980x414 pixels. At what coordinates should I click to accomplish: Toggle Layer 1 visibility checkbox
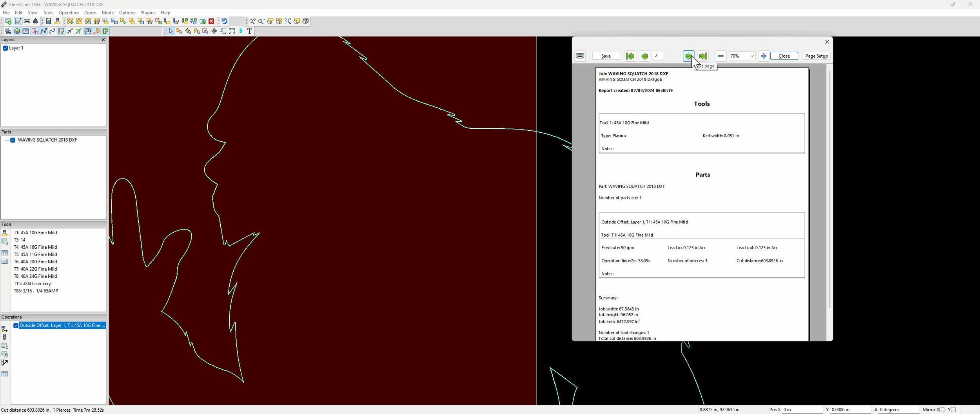(x=5, y=48)
